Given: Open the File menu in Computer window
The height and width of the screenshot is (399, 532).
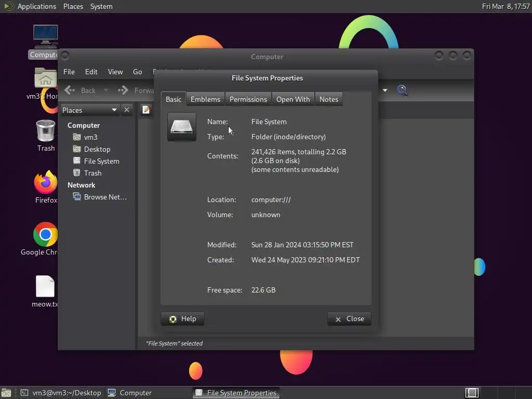Looking at the screenshot, I should (x=69, y=72).
